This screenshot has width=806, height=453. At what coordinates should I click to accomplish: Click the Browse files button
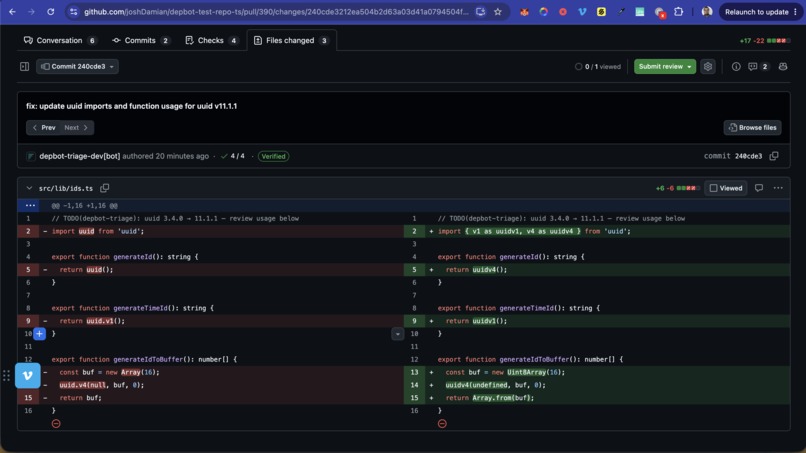[x=753, y=128]
